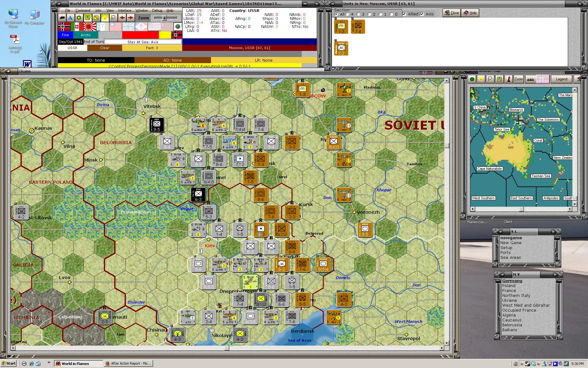The width and height of the screenshot is (588, 368).
Task: Click the Stay At Sea: Axis field
Action: point(143,42)
